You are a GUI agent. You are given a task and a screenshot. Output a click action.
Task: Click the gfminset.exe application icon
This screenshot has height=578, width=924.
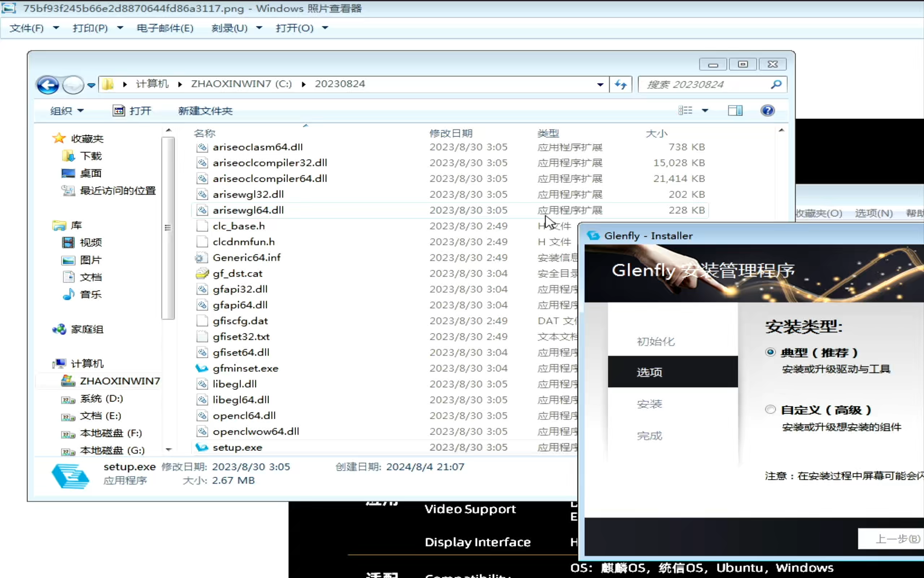pyautogui.click(x=202, y=368)
